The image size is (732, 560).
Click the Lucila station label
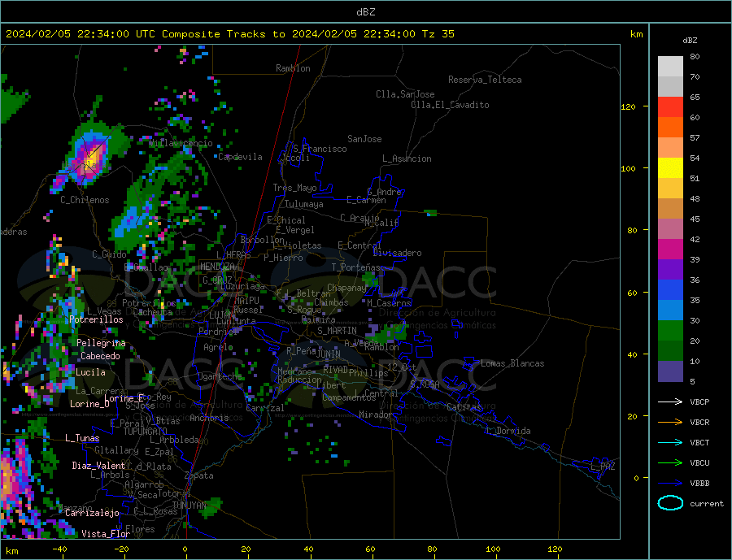point(90,372)
